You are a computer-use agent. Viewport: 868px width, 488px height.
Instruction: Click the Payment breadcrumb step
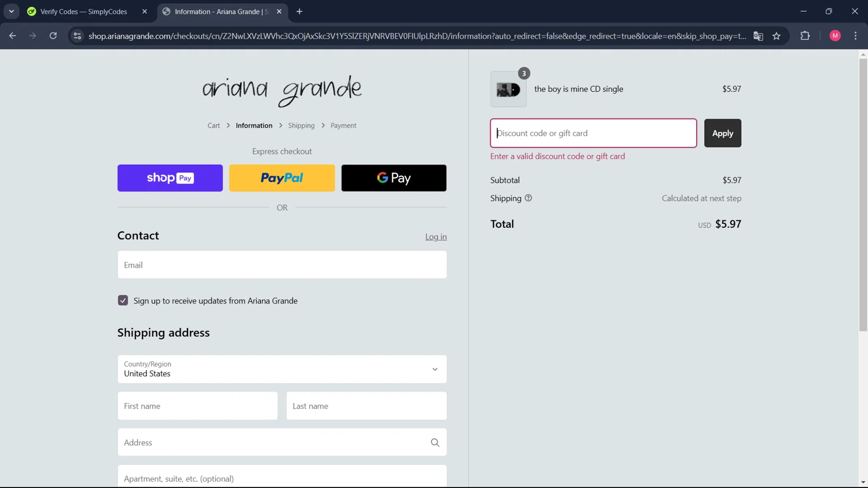click(x=343, y=125)
